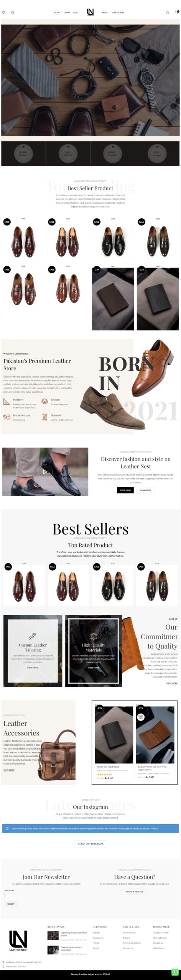
Task: Go to CONTACT US menu link
Action: pyautogui.click(x=118, y=13)
